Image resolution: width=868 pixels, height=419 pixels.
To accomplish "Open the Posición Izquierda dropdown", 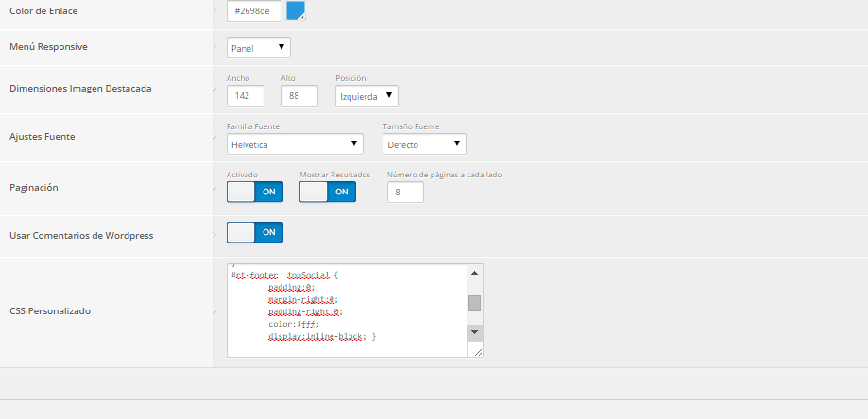I will [x=366, y=95].
